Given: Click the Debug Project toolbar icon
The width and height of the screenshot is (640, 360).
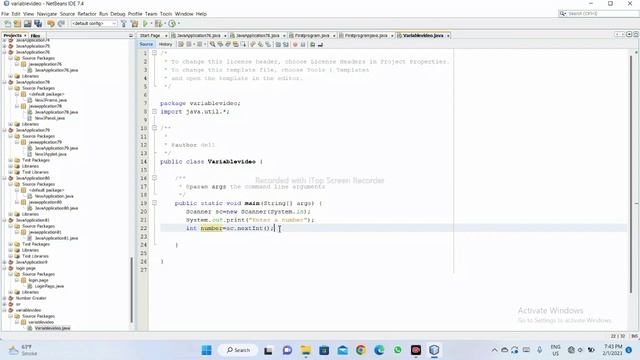Looking at the screenshot, I should click(x=158, y=24).
